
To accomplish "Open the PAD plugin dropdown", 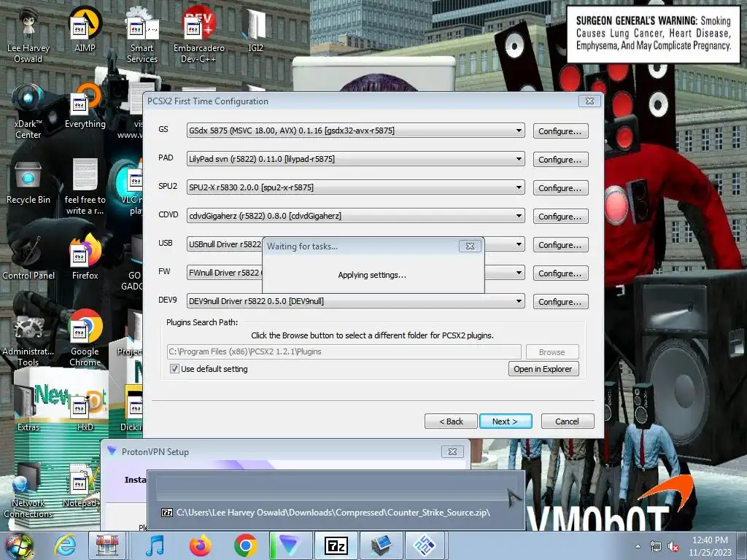I will [x=355, y=159].
